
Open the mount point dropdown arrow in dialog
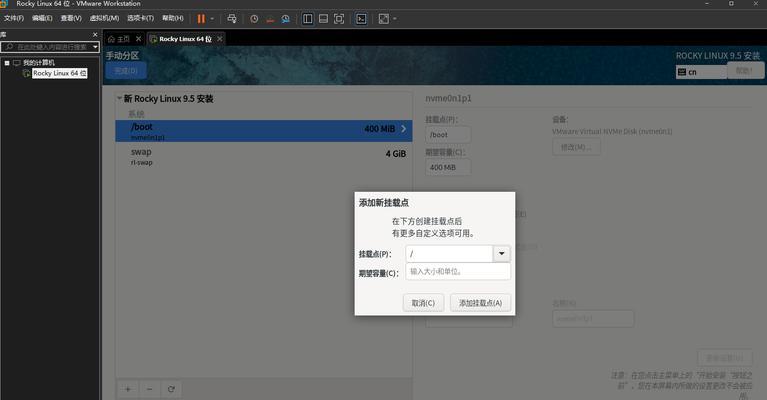[x=501, y=254]
